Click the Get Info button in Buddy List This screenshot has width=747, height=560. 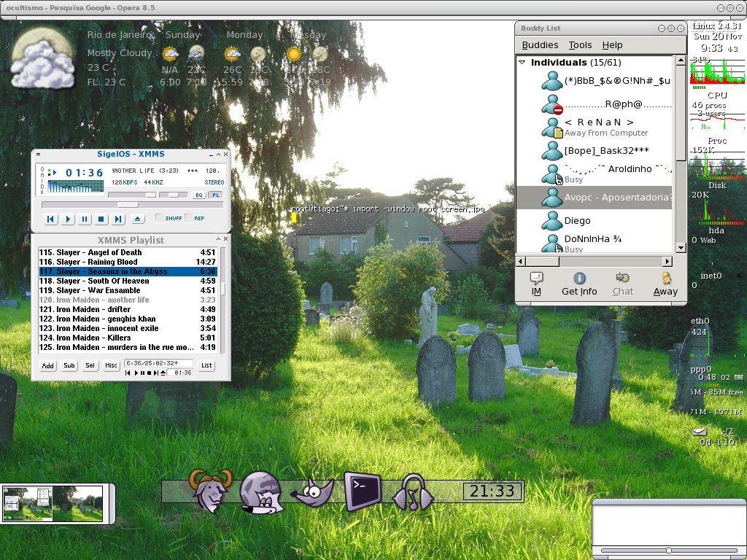(578, 284)
